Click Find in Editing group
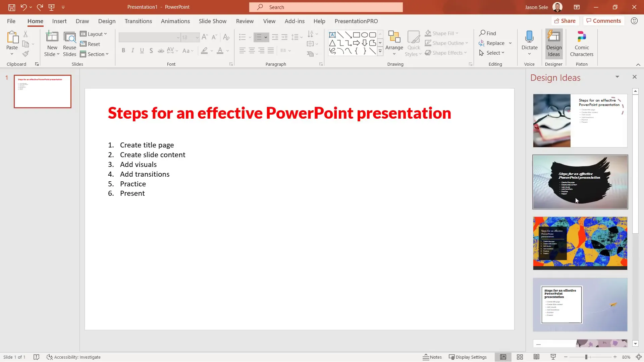644x362 pixels. click(x=487, y=33)
